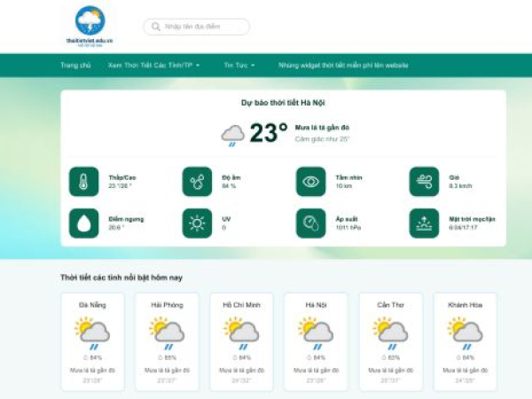Viewport: 532px width, 399px height.
Task: Open the free weather widget link
Action: tap(343, 65)
